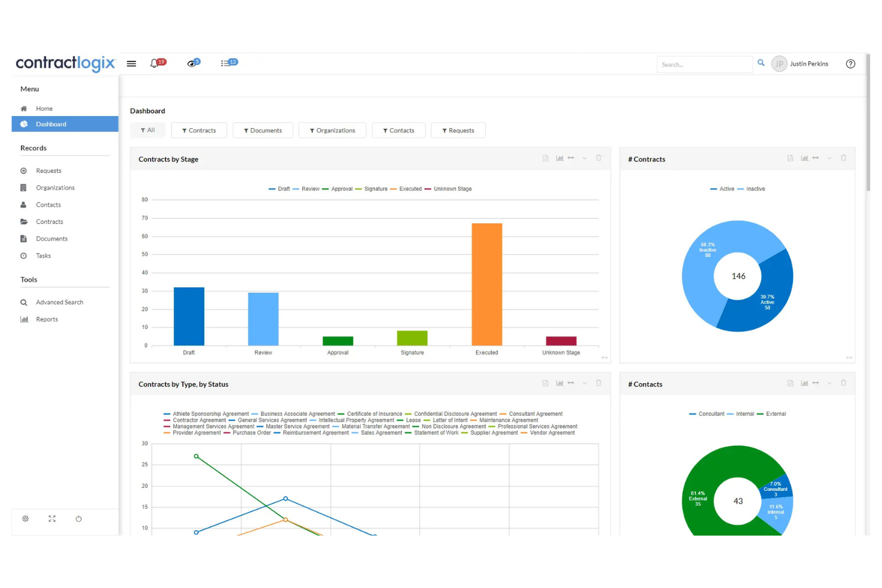Open Reports from the Tools section
Image resolution: width=882 pixels, height=588 pixels.
point(47,319)
